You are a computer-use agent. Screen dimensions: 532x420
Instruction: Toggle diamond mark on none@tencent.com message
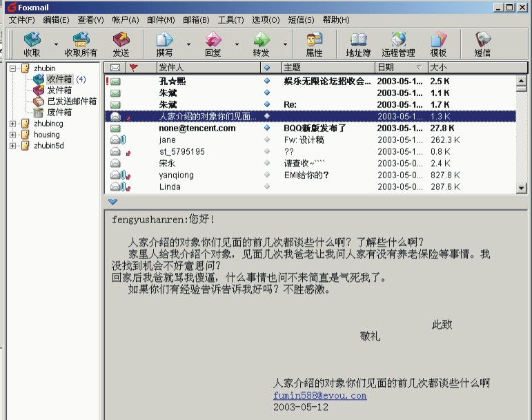[267, 128]
